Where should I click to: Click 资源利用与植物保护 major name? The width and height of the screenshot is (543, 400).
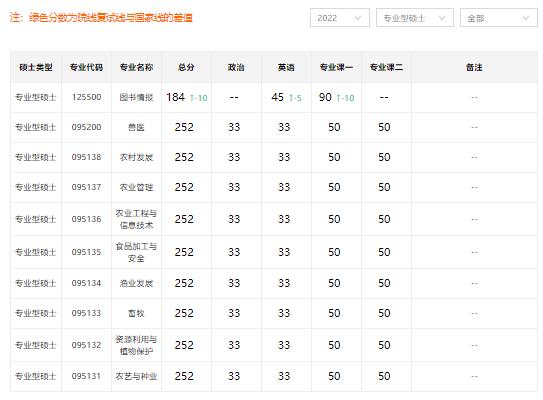[x=136, y=345]
